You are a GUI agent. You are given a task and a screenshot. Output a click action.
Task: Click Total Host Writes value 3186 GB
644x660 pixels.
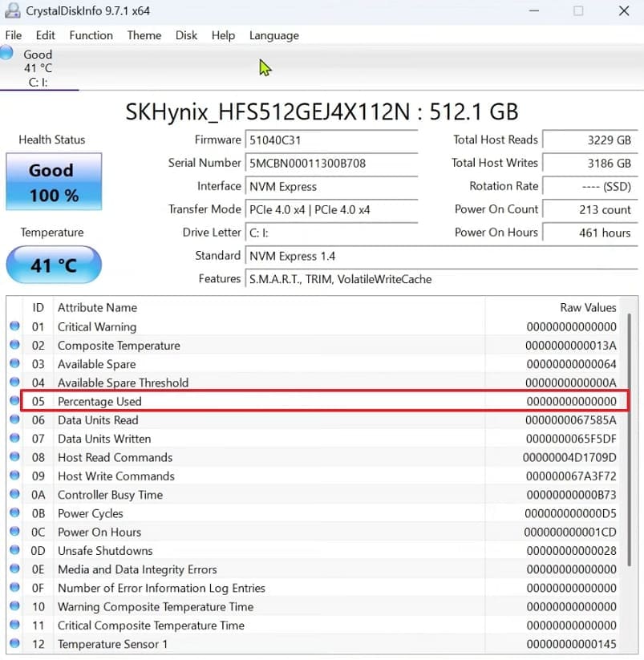[x=590, y=164]
